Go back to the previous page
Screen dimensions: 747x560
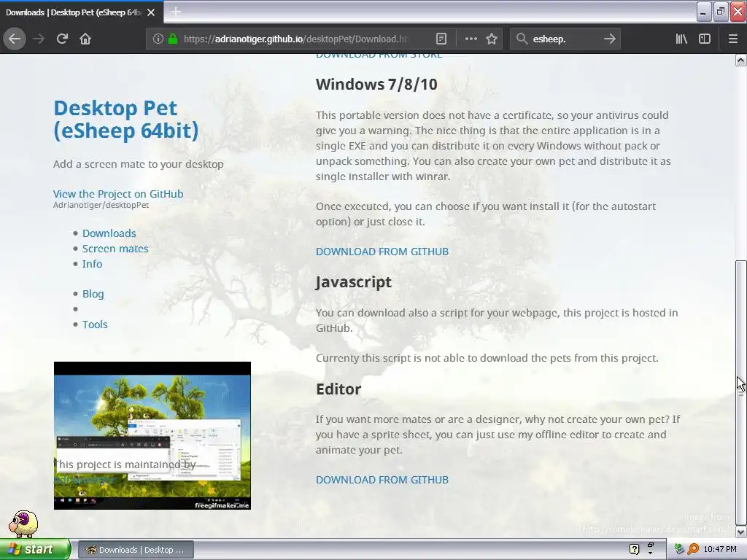coord(15,39)
